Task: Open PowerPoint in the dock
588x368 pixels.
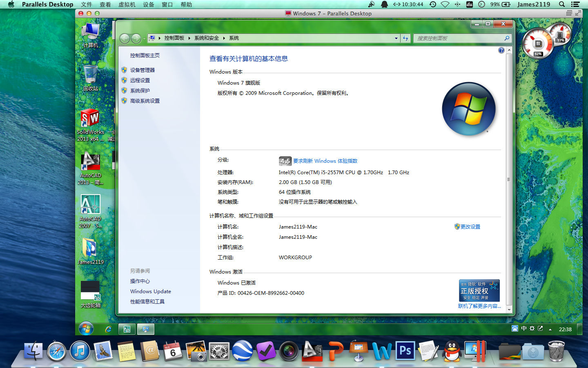Action: (x=336, y=351)
